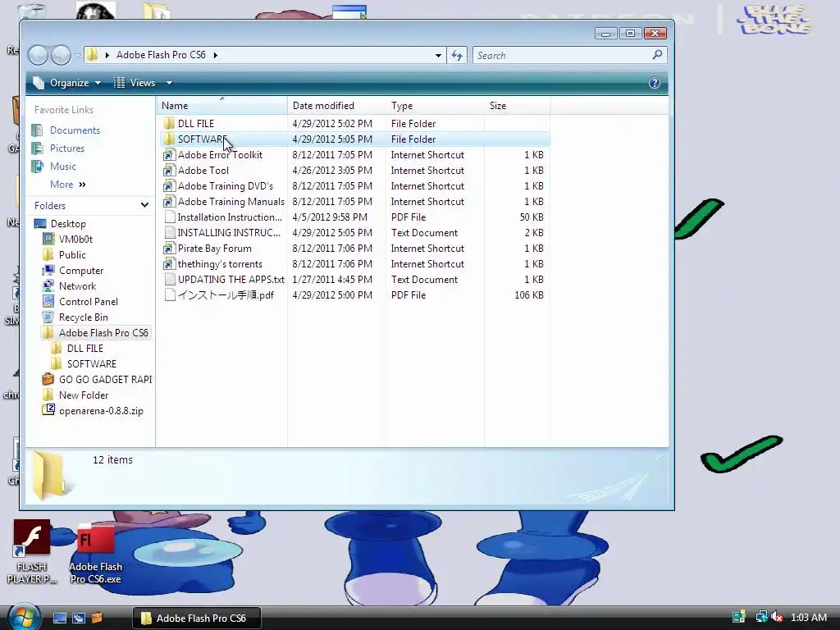Viewport: 840px width, 630px height.
Task: Open the DLL FILE folder in file list
Action: (195, 124)
